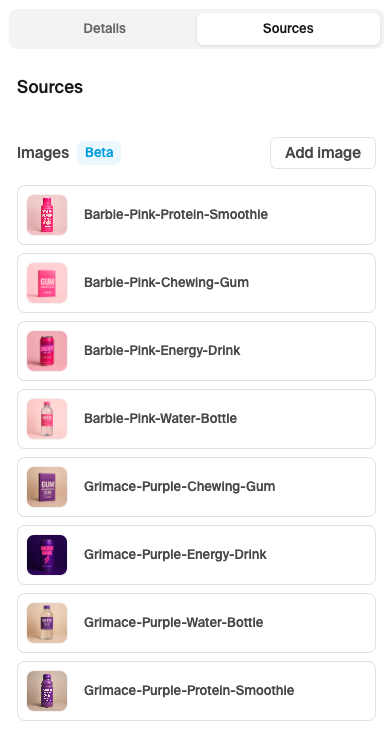Click the purple chewing gum box thumbnail
This screenshot has width=392, height=736.
tap(47, 487)
